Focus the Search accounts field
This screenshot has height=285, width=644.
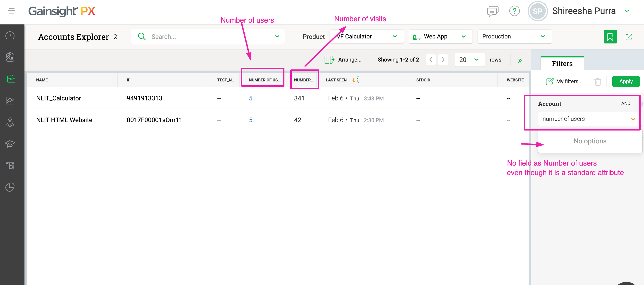[208, 36]
